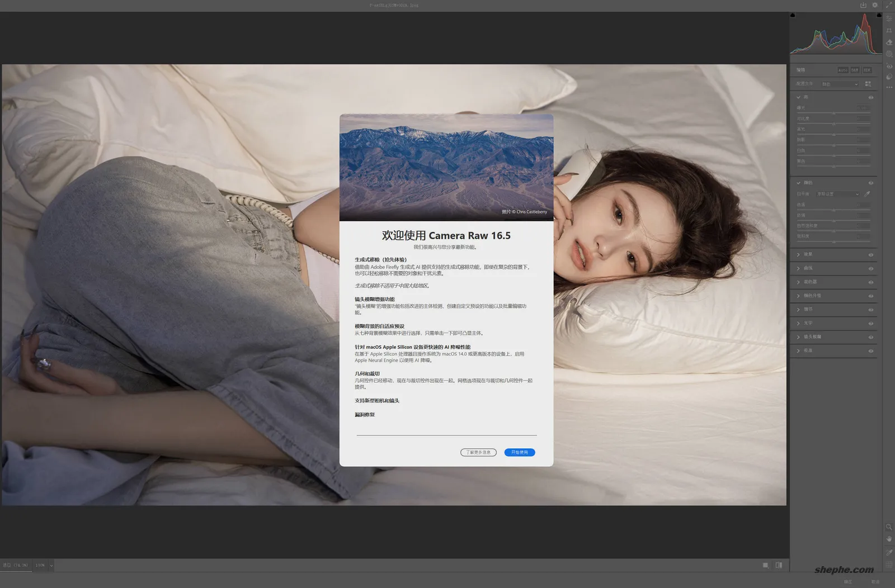
Task: Toggle visibility of 细节 panel edits
Action: (870, 310)
